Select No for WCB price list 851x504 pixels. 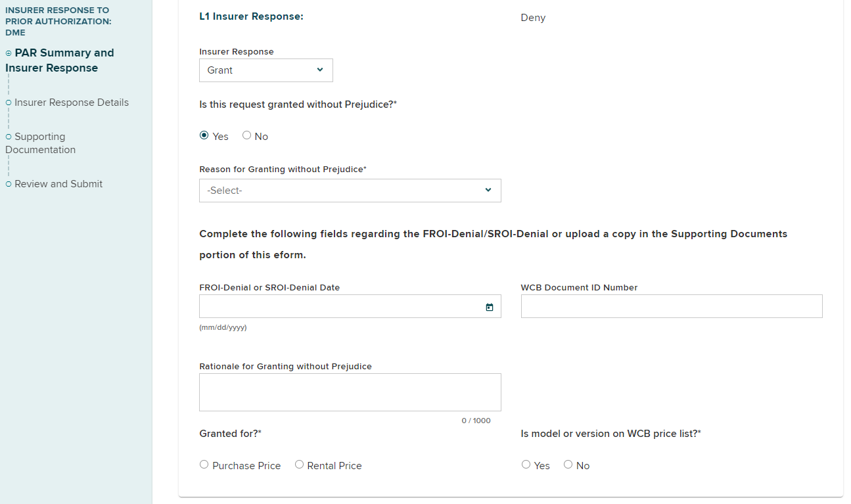click(x=568, y=465)
